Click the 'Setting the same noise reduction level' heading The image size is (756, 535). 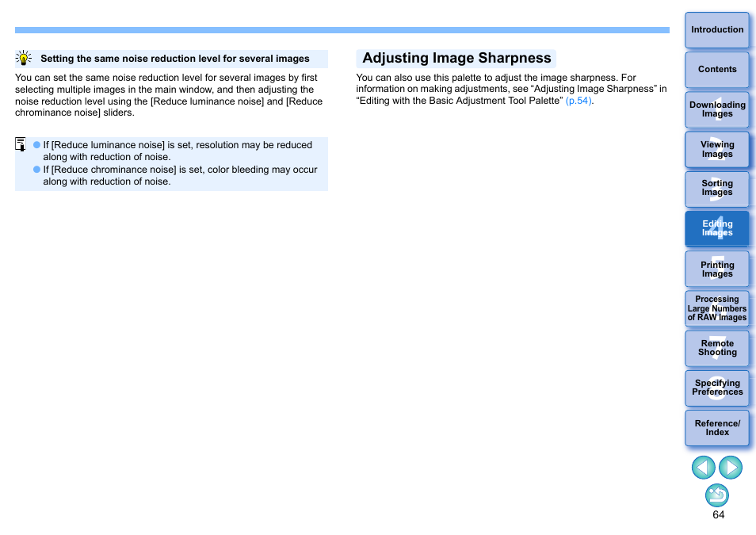pos(174,59)
